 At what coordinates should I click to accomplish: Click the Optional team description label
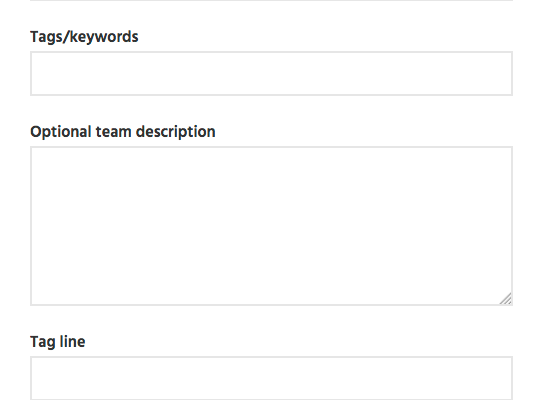[123, 132]
